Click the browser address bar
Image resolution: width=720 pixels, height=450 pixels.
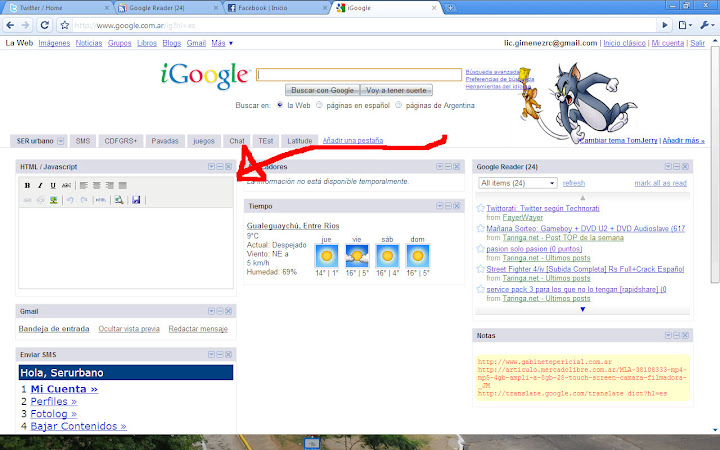(x=364, y=25)
